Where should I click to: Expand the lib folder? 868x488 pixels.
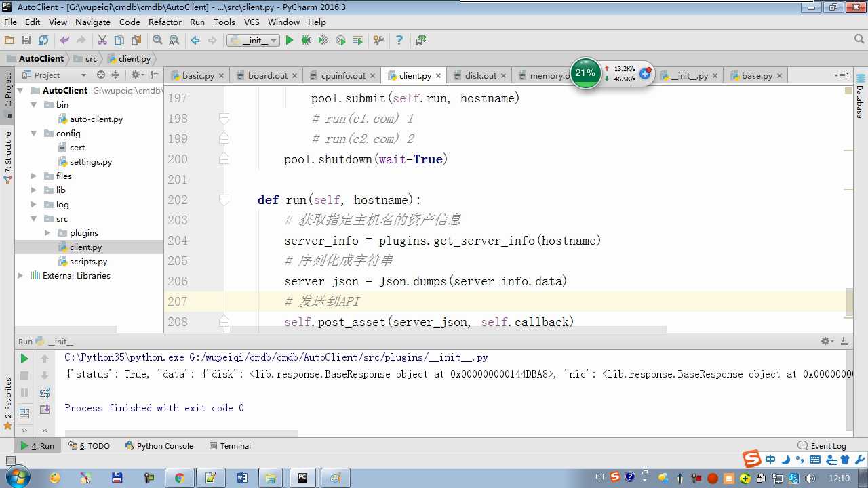[x=34, y=190]
